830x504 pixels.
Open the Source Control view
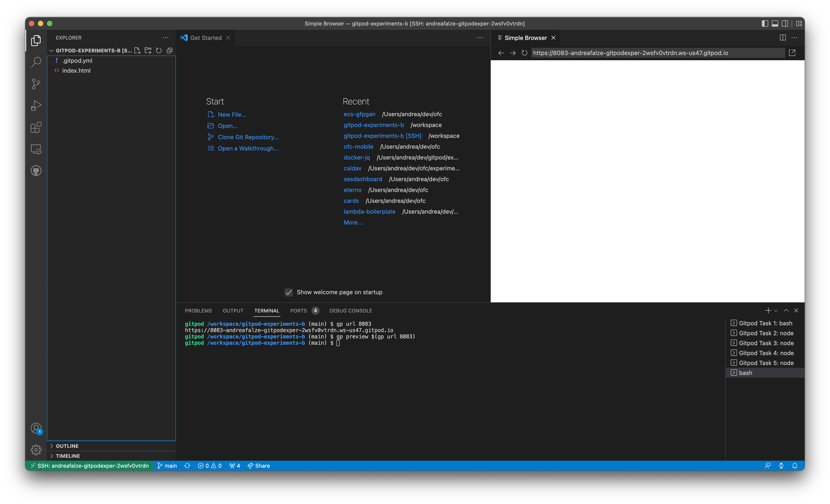(36, 84)
